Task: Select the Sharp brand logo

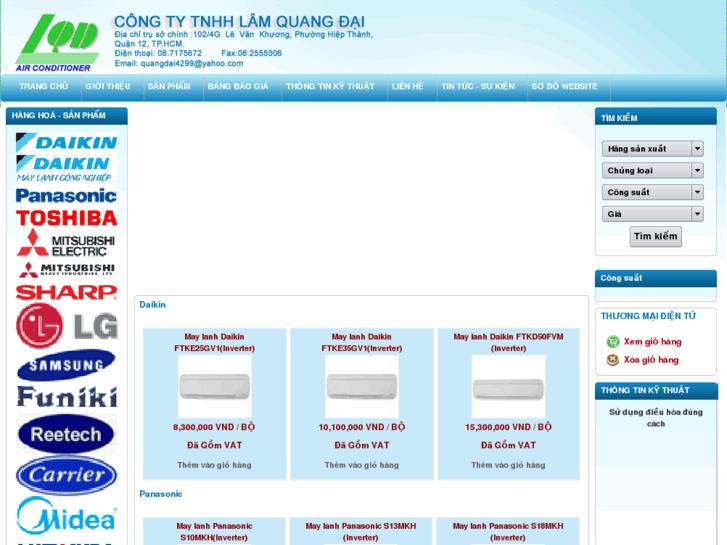Action: [66, 292]
